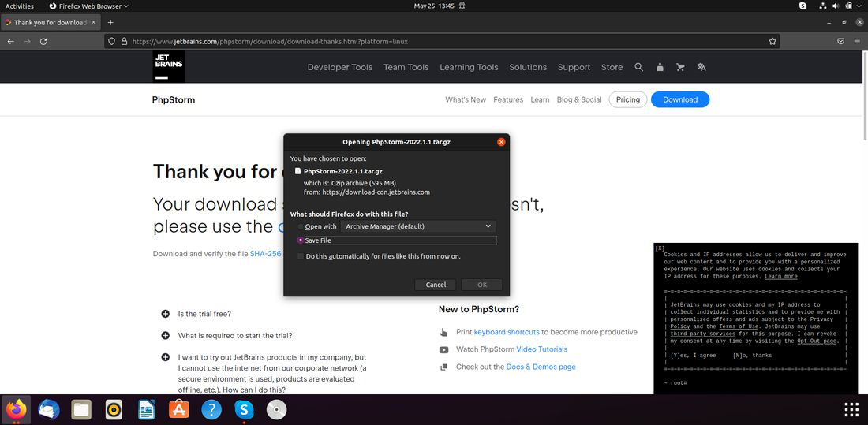Click the Pricing button
This screenshot has width=868, height=425.
point(628,99)
